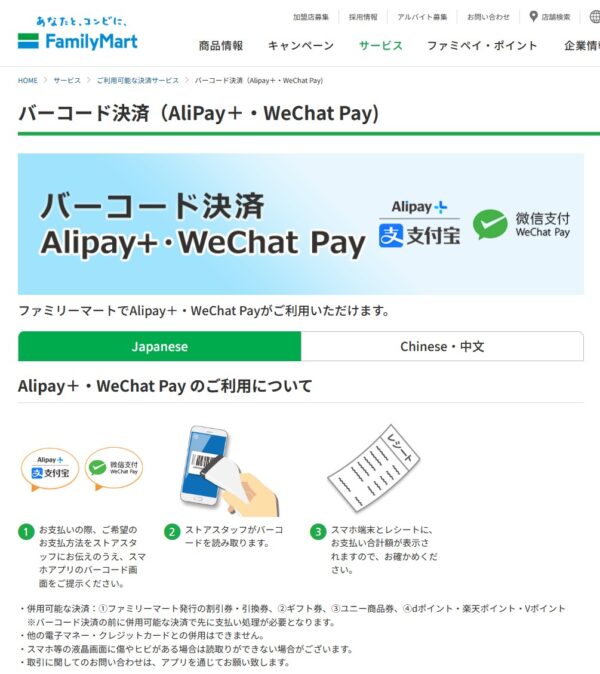Open the ファミペイ・ポイント menu
Screen dimensions: 600x674
click(482, 46)
